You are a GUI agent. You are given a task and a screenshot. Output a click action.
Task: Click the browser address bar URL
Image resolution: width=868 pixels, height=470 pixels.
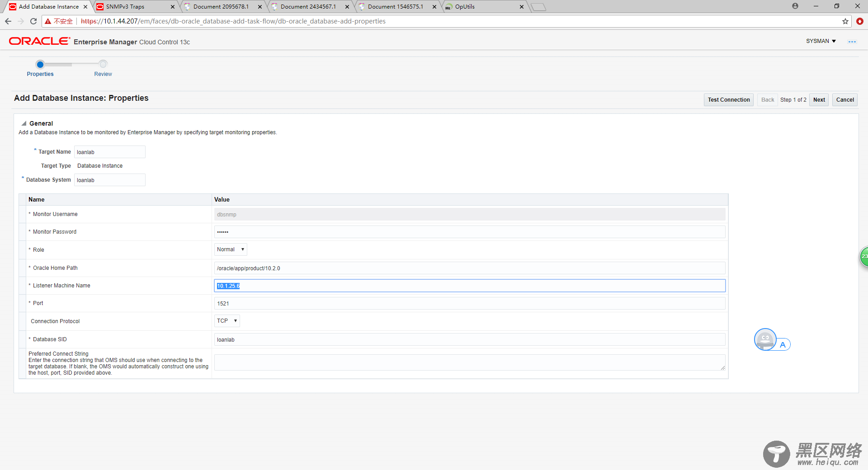(x=233, y=21)
